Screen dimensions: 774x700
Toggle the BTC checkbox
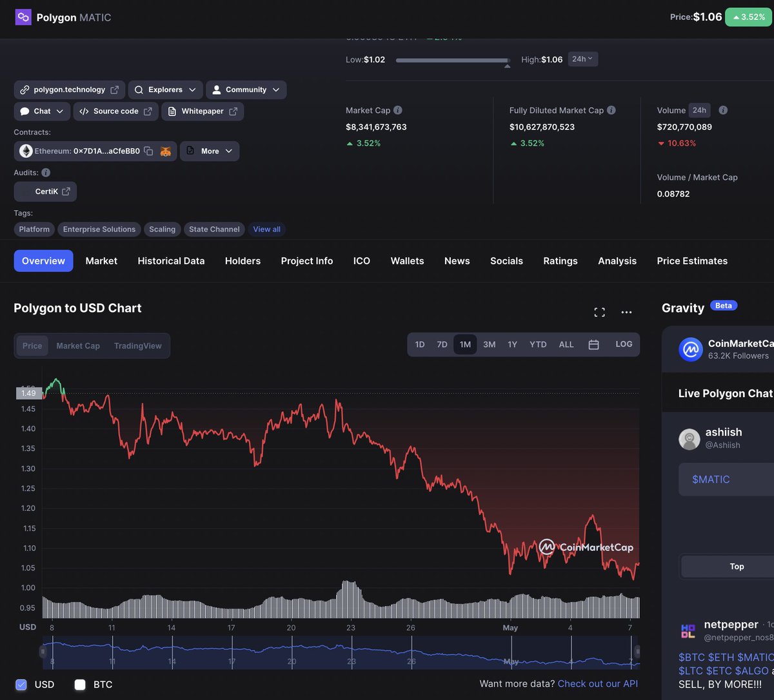(80, 685)
